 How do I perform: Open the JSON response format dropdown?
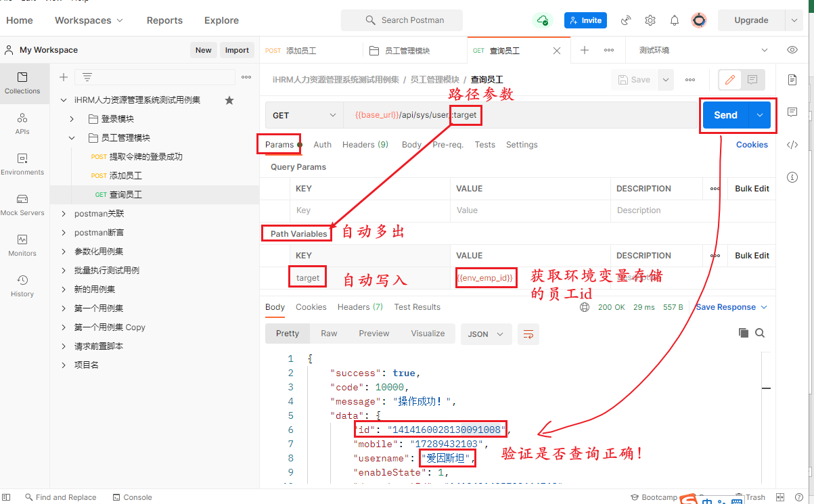(486, 334)
